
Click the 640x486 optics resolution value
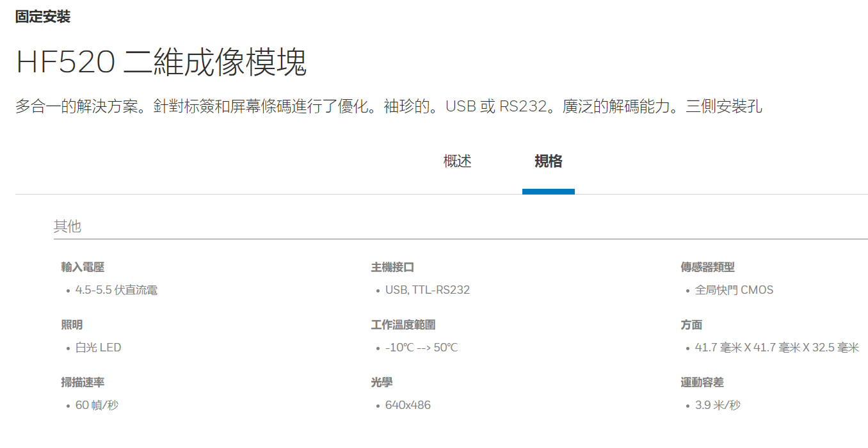[x=408, y=405]
